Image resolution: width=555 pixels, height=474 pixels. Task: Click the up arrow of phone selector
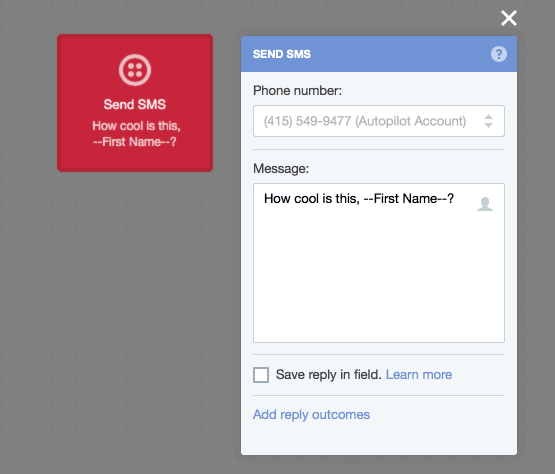(x=488, y=117)
